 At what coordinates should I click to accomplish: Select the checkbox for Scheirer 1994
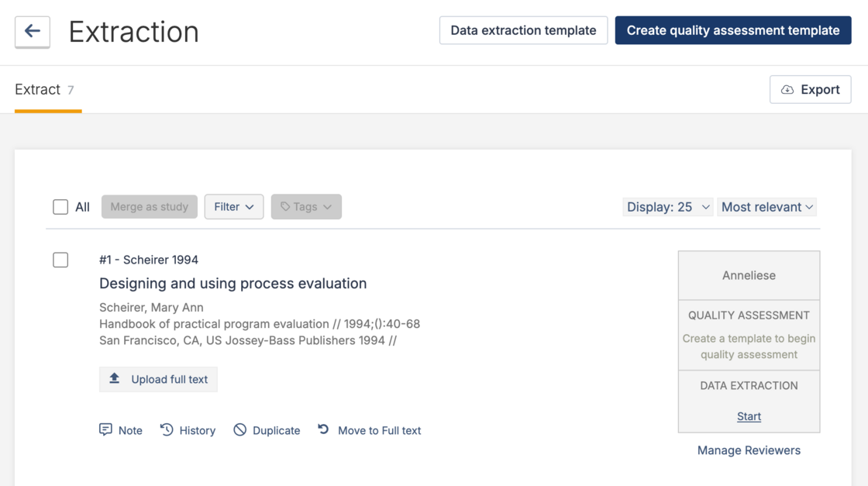coord(60,260)
